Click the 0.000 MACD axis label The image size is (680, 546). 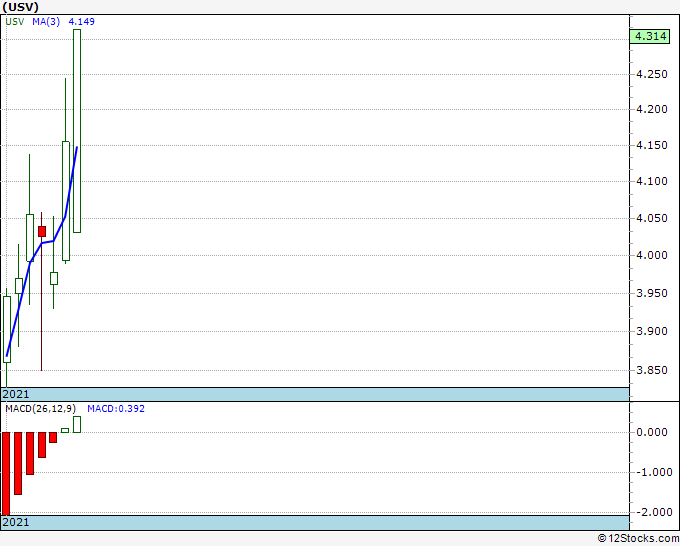[x=651, y=432]
